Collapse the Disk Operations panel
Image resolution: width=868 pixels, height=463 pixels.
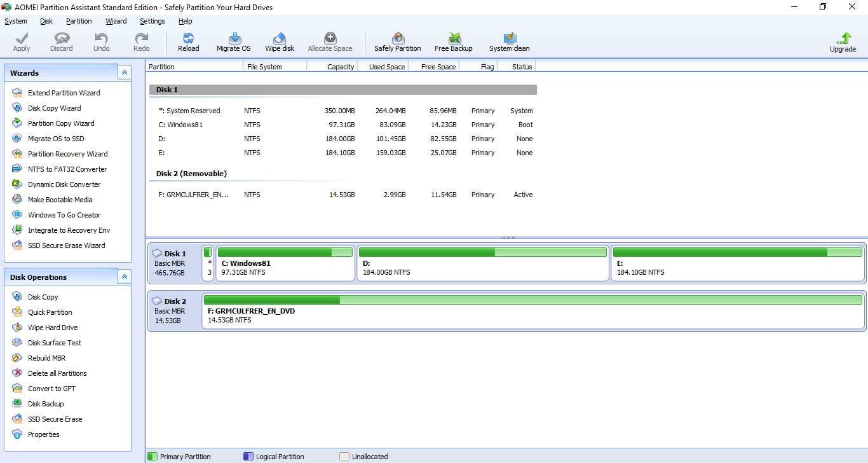point(125,277)
